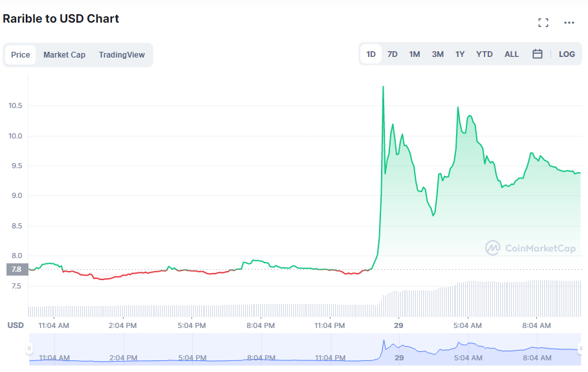Screen dimensions: 588x372
Task: Click the 10.5 y-axis price label
Action: pos(16,105)
